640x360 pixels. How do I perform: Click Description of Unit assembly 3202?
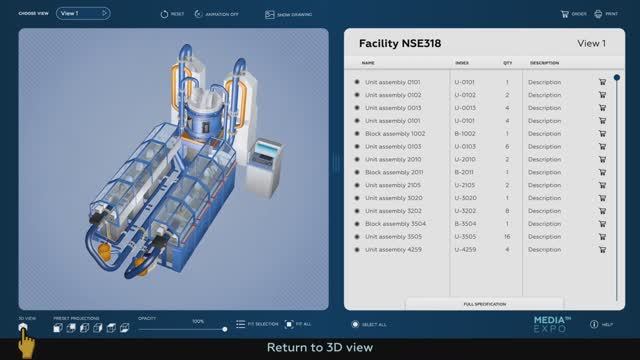544,211
